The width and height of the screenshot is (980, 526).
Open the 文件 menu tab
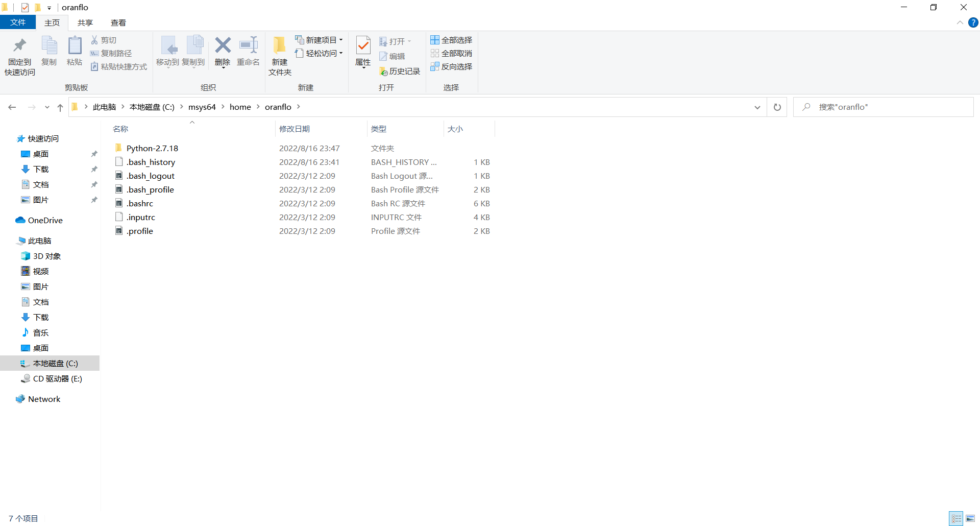point(18,22)
